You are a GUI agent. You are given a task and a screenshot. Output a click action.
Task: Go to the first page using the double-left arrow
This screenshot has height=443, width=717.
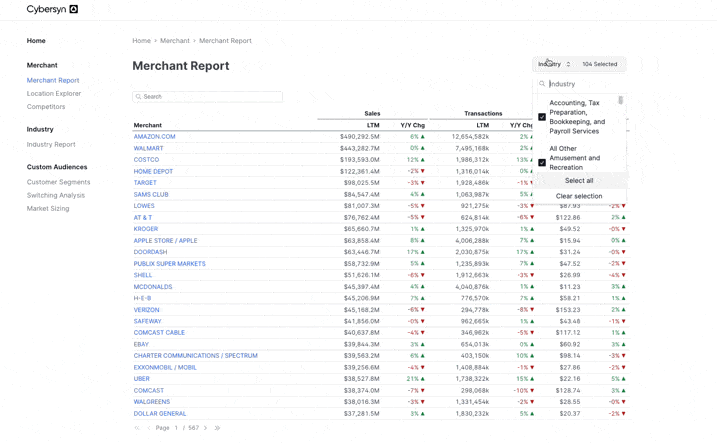137,428
